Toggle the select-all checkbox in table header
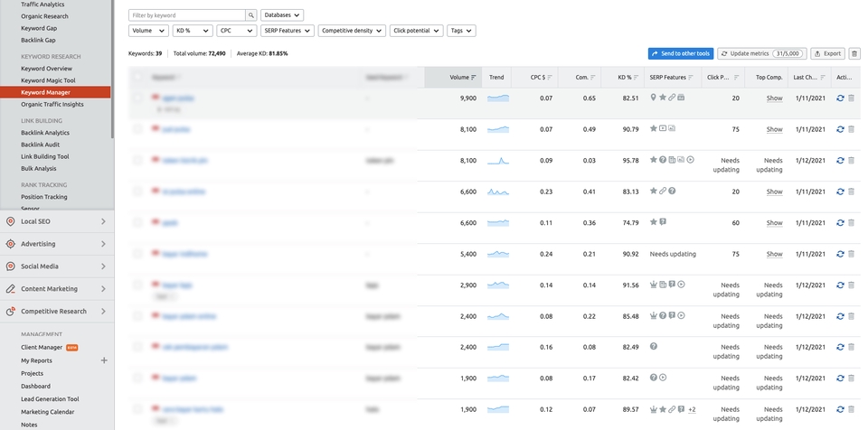This screenshot has width=868, height=430. point(137,78)
